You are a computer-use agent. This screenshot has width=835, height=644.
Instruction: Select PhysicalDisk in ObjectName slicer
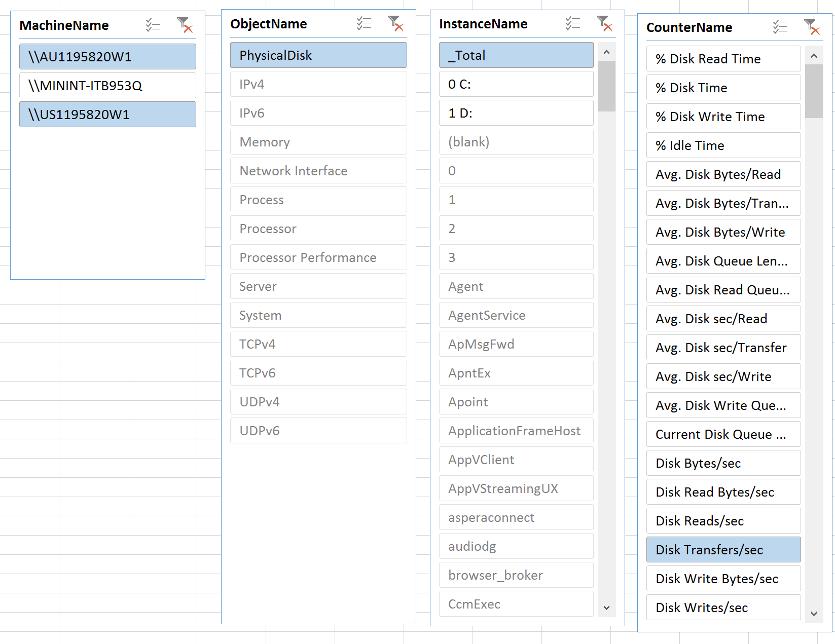click(x=318, y=55)
